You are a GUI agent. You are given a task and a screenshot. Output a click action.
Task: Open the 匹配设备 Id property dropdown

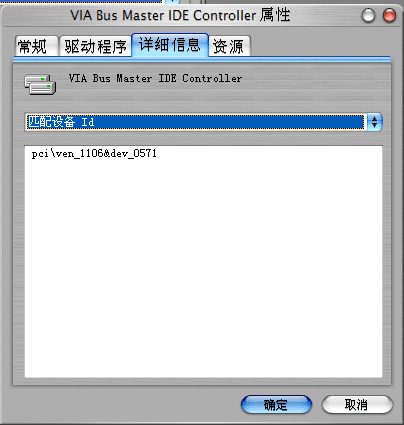(x=203, y=122)
